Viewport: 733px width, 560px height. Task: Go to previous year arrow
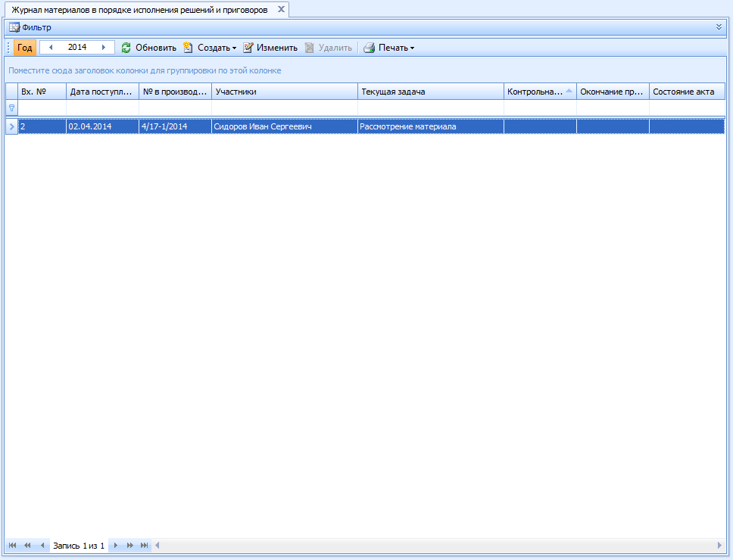[x=51, y=47]
